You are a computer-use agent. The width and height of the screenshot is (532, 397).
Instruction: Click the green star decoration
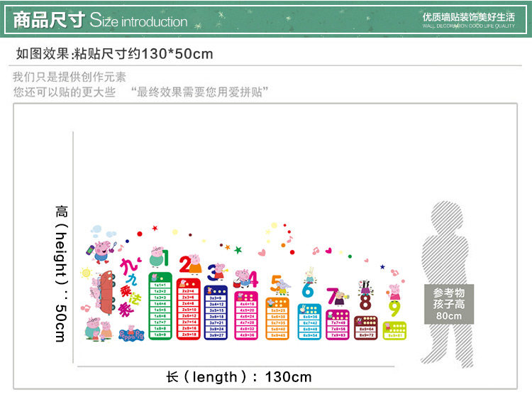tap(238, 250)
